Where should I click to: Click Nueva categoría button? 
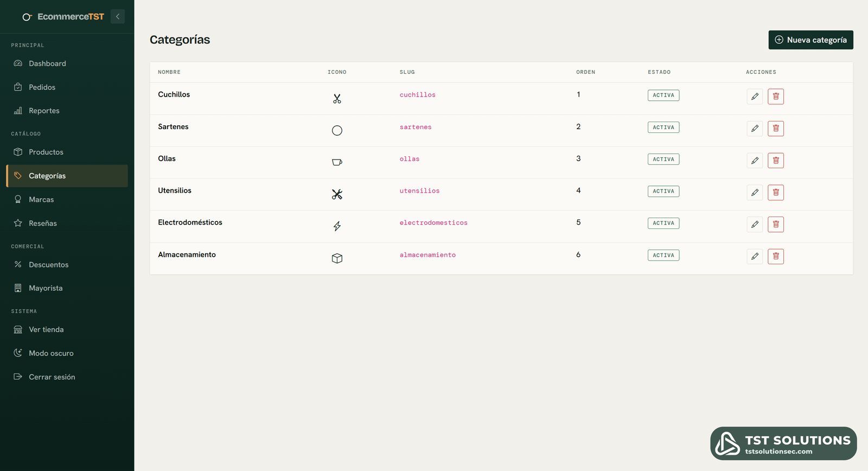click(810, 40)
